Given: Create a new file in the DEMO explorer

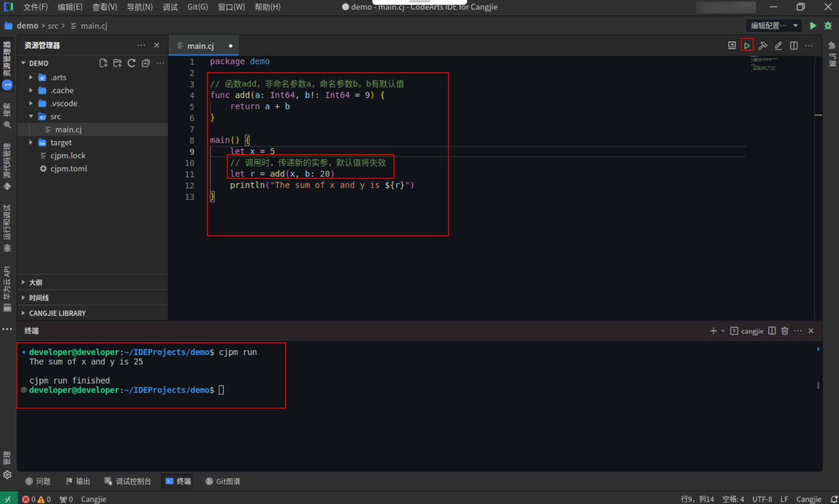Looking at the screenshot, I should [x=103, y=63].
